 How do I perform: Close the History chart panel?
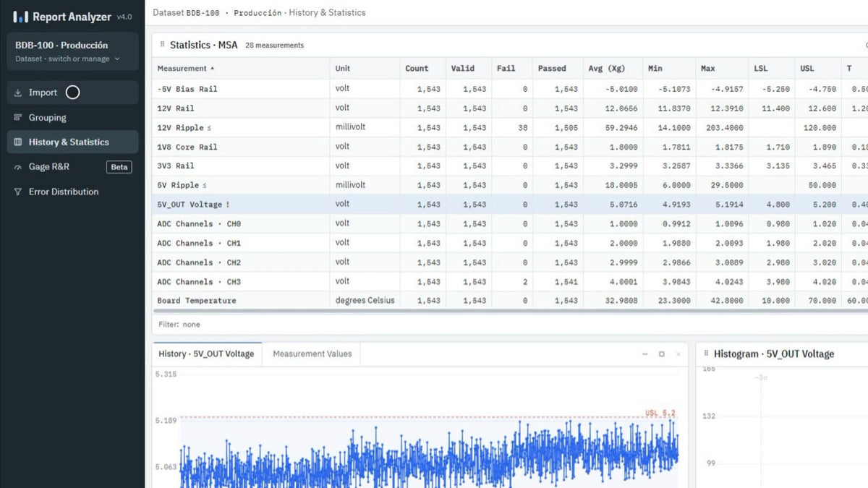point(678,354)
